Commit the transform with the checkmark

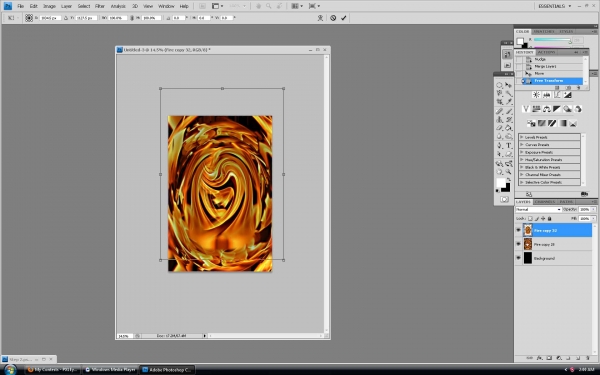coord(344,18)
